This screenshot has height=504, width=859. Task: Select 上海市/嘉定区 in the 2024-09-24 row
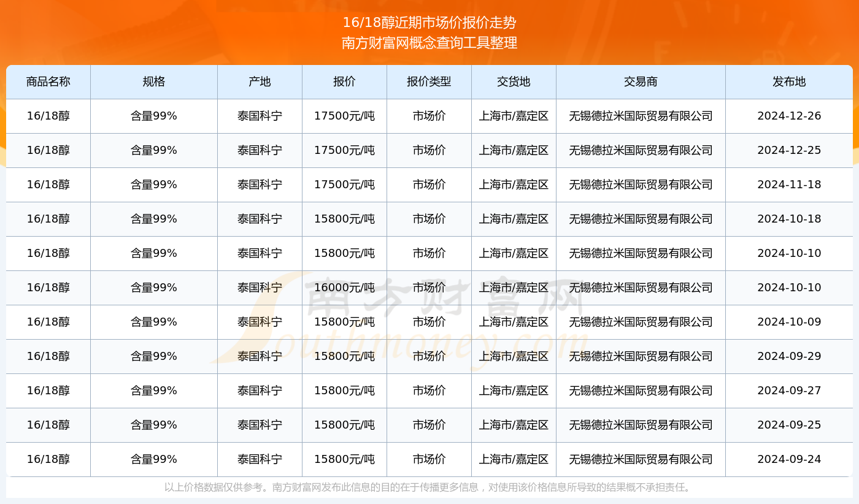[514, 459]
